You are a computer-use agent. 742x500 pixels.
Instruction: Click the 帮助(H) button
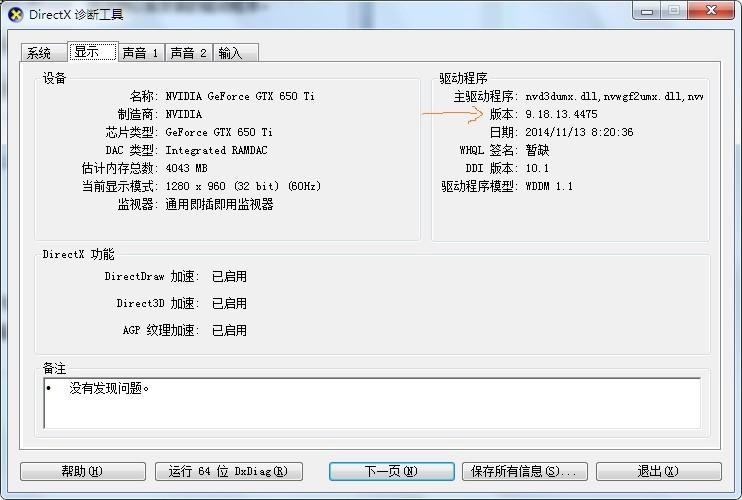point(83,471)
